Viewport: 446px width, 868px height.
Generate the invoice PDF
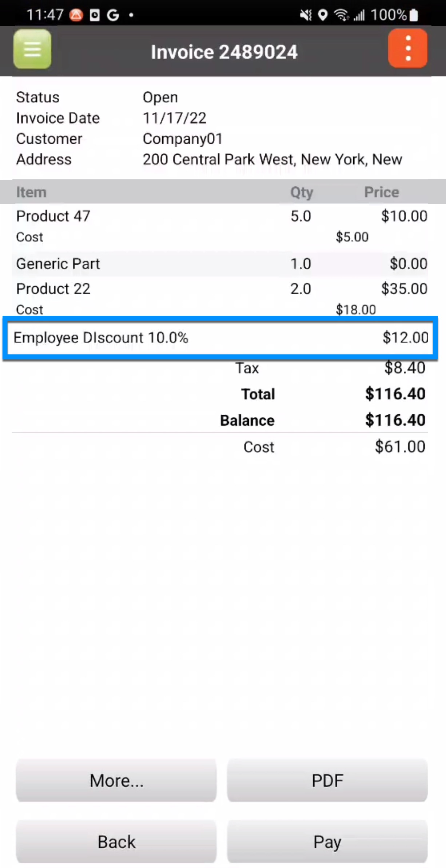click(x=327, y=780)
